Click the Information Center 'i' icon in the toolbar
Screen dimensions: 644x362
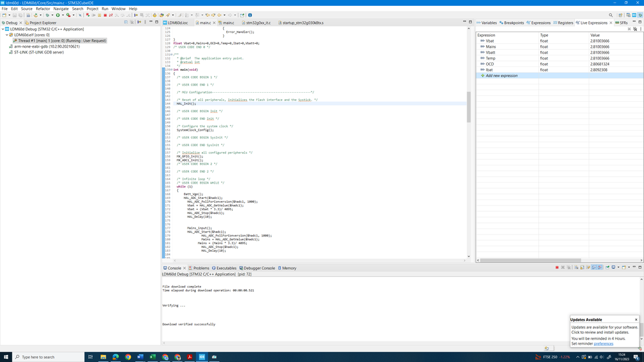pyautogui.click(x=250, y=15)
